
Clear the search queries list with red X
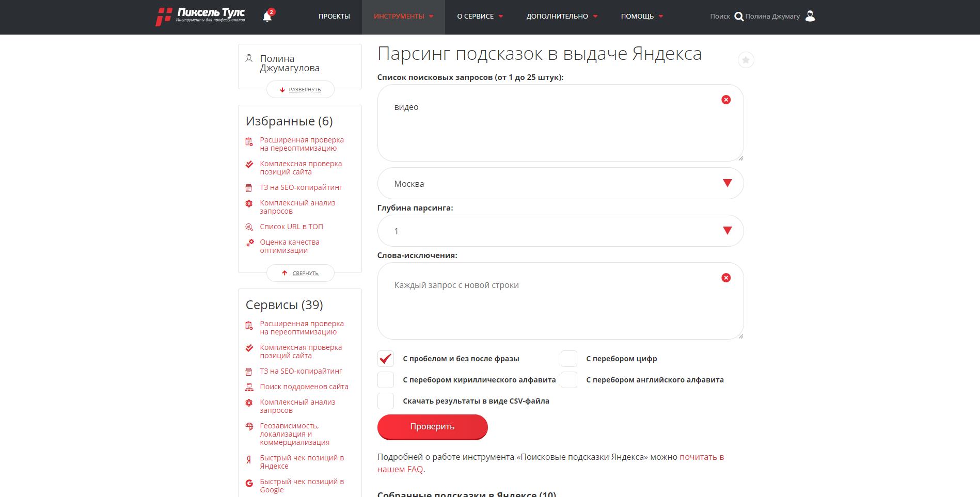(726, 100)
